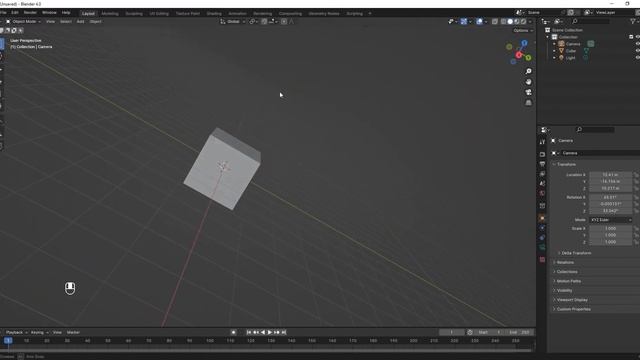This screenshot has height=360, width=640.
Task: Click red X axis on navigation gizmo
Action: tap(519, 55)
